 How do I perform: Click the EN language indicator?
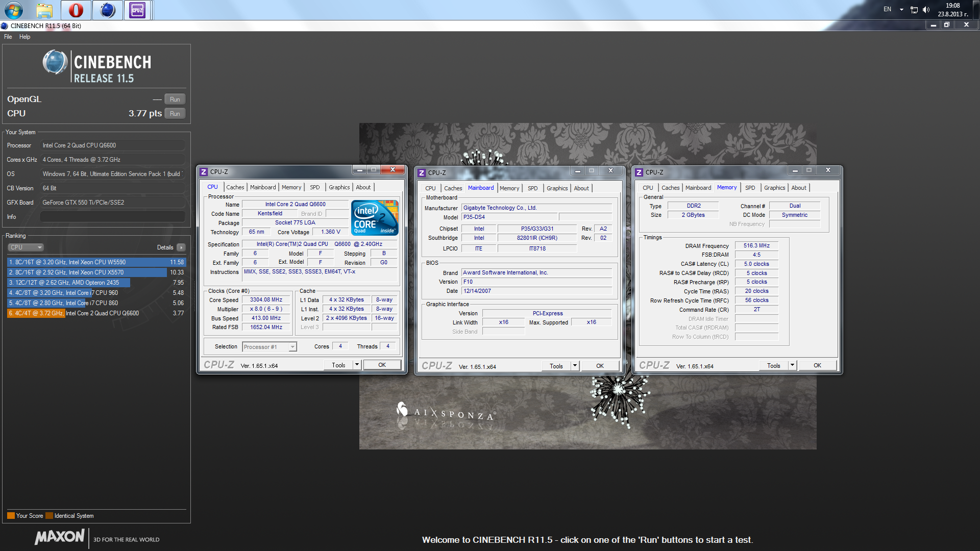(x=887, y=9)
